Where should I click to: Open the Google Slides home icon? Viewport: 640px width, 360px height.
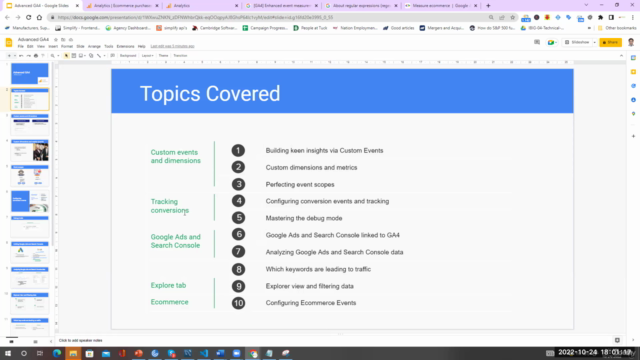click(x=9, y=42)
